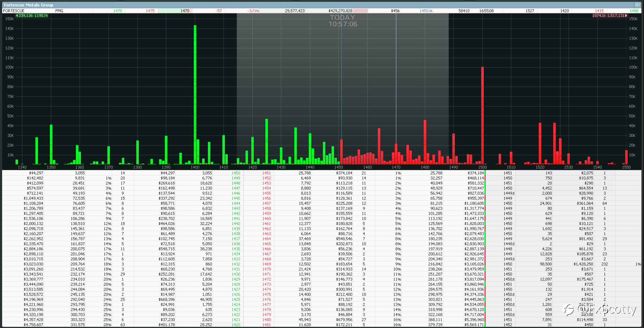Select the ask price 1464 in the depth table
Screen dimensions: 644x328
click(x=266, y=239)
